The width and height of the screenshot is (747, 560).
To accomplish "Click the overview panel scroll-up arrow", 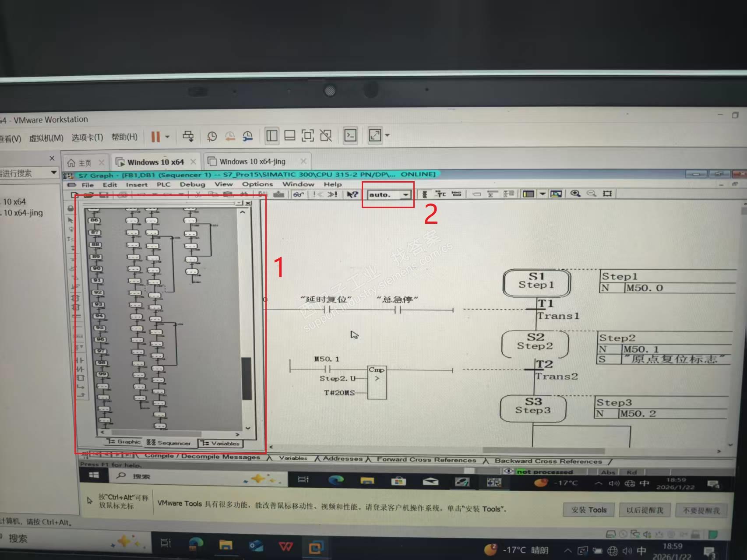I will [x=243, y=212].
